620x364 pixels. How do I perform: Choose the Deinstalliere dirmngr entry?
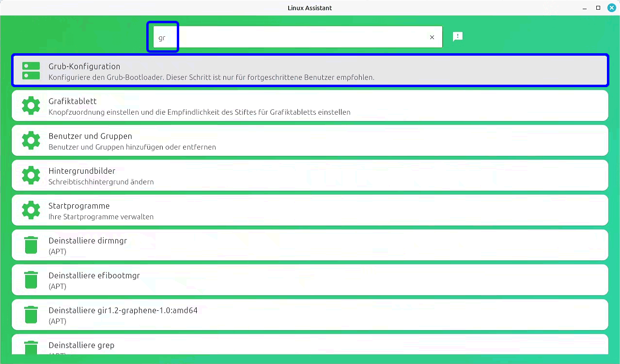(310, 245)
